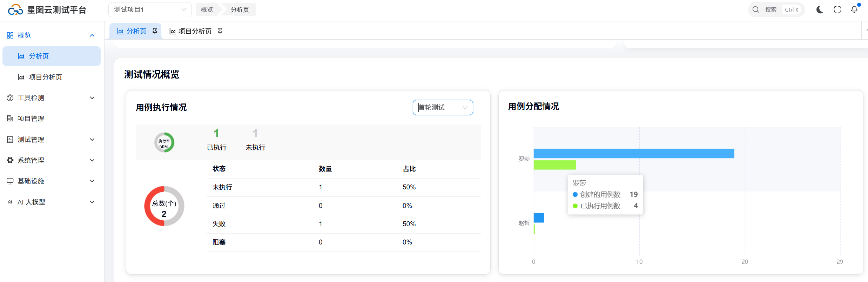This screenshot has height=282, width=868.
Task: Open notifications via the bell icon
Action: pyautogui.click(x=854, y=10)
